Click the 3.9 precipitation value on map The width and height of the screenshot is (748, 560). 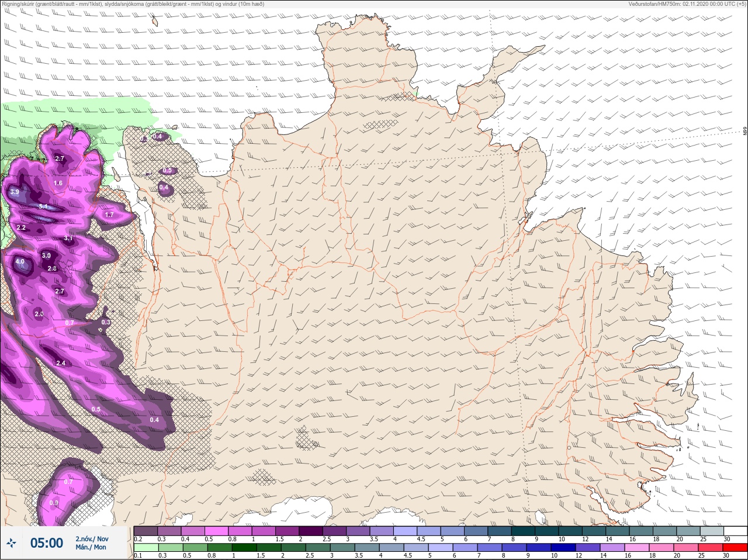15,192
